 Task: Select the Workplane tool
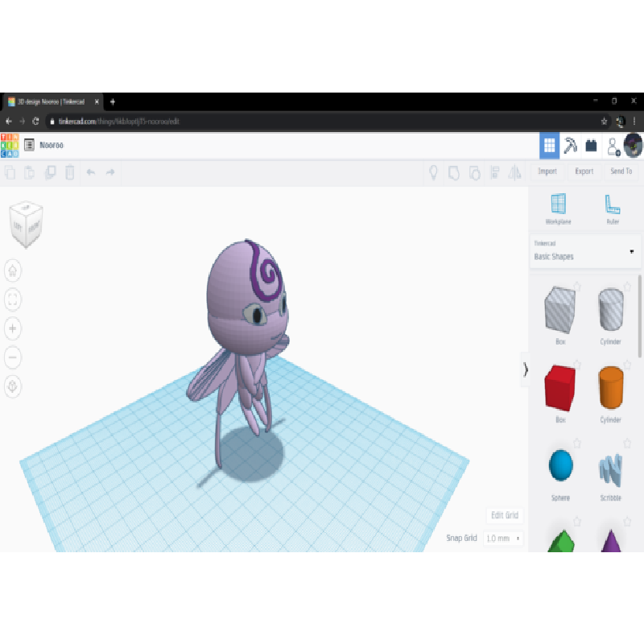(x=558, y=208)
